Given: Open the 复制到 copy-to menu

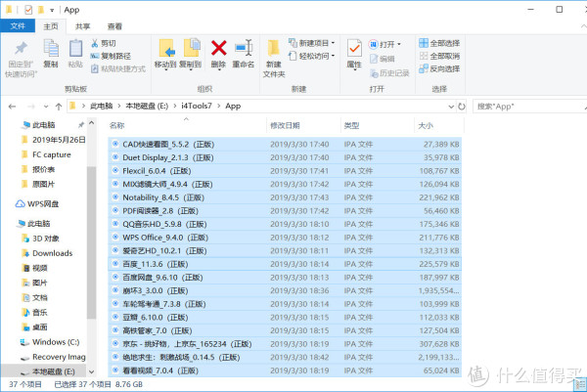Looking at the screenshot, I should click(191, 54).
